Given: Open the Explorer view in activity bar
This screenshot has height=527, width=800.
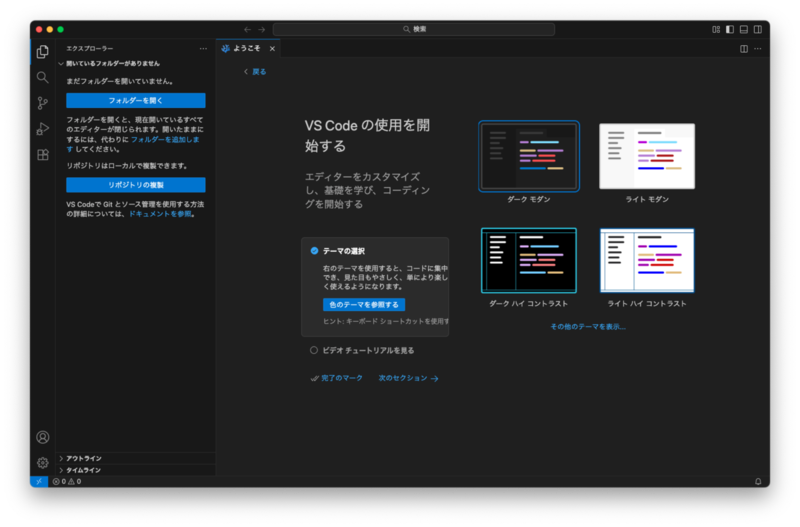Looking at the screenshot, I should coord(43,52).
